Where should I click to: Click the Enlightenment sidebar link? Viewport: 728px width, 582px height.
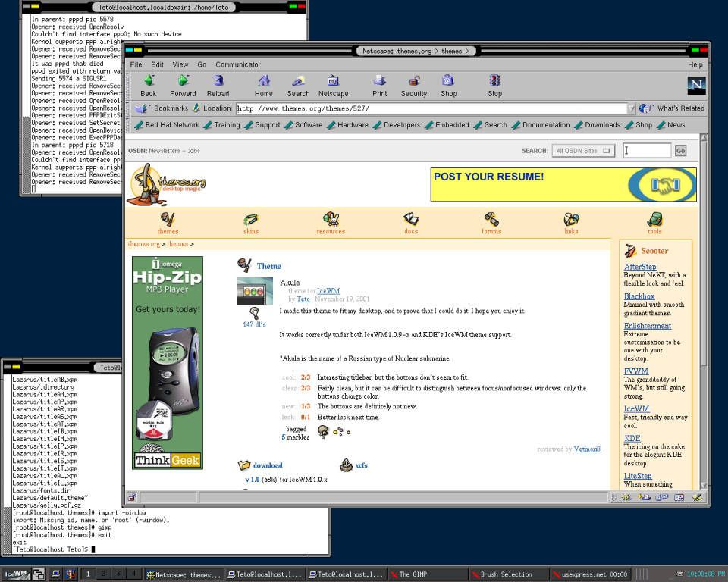[647, 326]
